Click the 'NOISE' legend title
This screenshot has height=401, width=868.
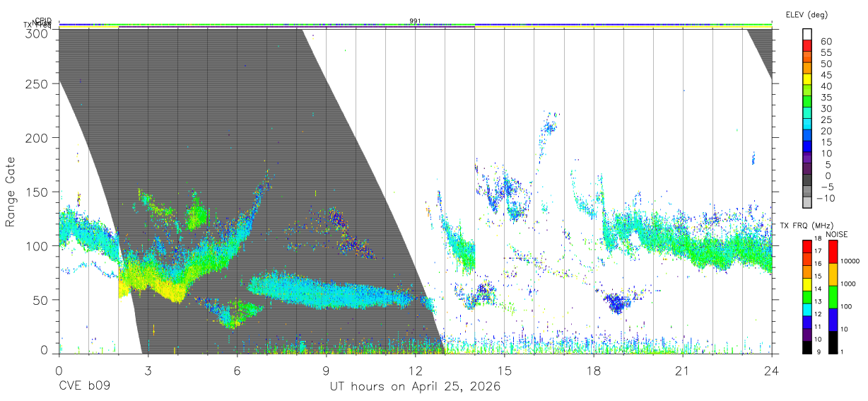click(x=838, y=234)
